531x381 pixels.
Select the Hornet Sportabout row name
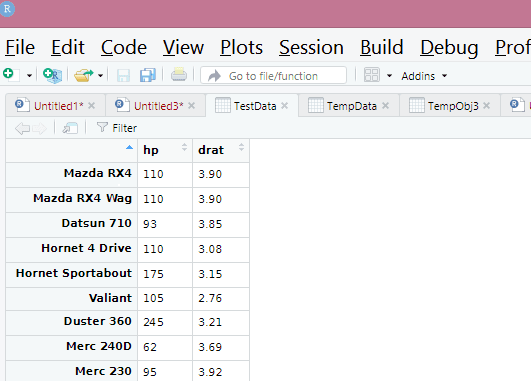point(74,273)
